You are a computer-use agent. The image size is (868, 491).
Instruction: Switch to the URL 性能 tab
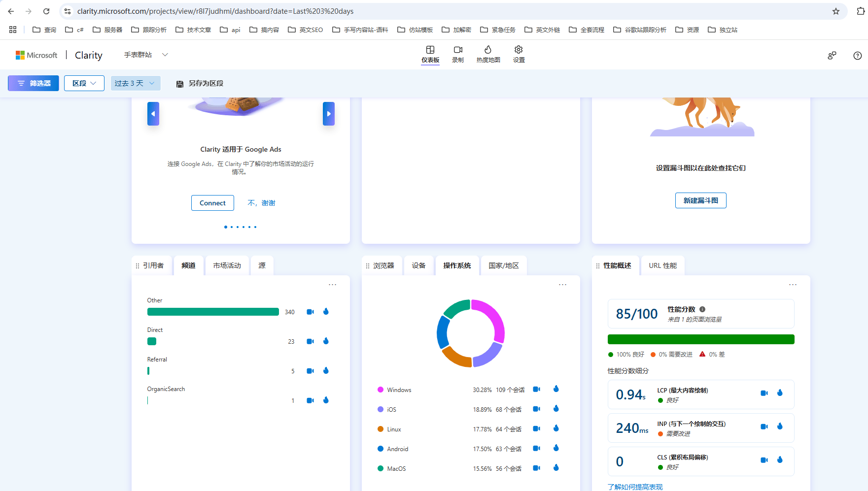tap(662, 265)
